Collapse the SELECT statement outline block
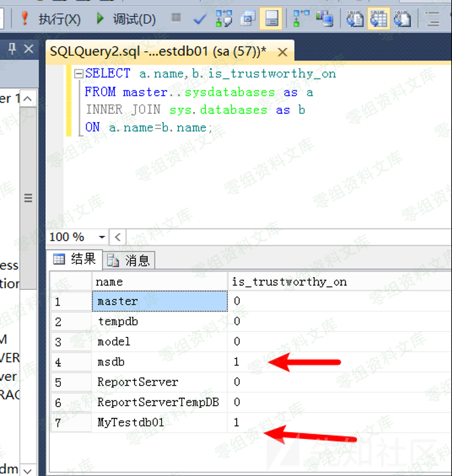452x476 pixels. point(79,74)
